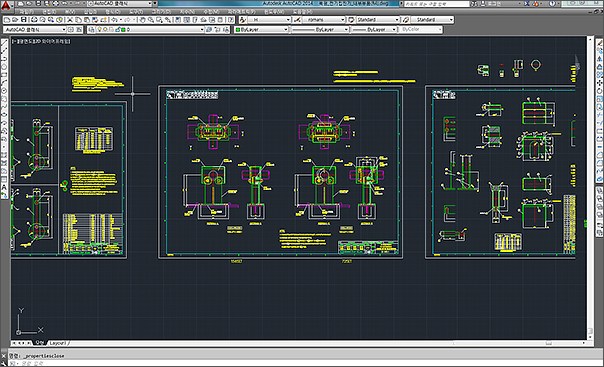Expand the AutoCAD workspace switching combo box

pyautogui.click(x=35, y=30)
